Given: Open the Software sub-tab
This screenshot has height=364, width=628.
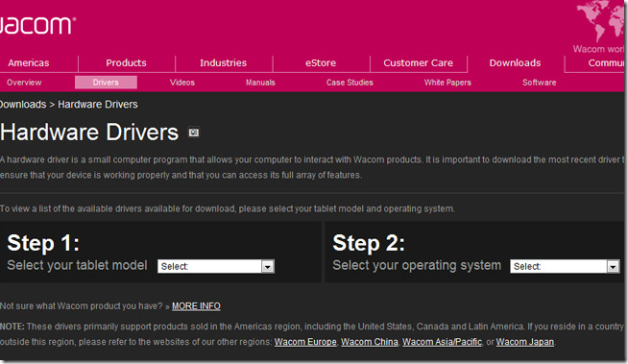Looking at the screenshot, I should pos(539,83).
